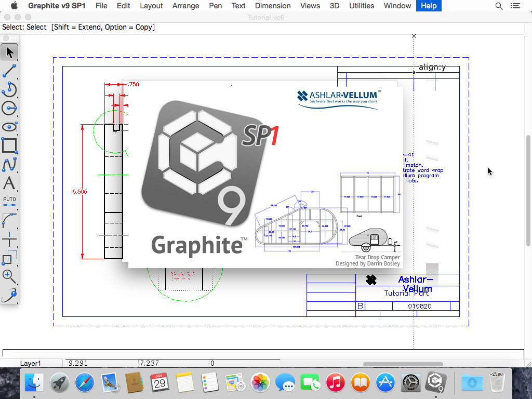Select the AUTO dimension tool

coord(9,201)
